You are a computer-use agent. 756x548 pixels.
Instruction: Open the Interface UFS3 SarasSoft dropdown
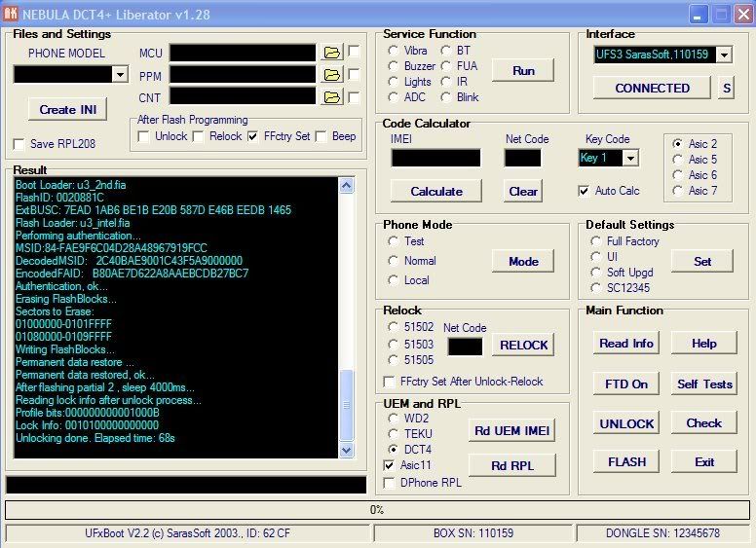[723, 55]
